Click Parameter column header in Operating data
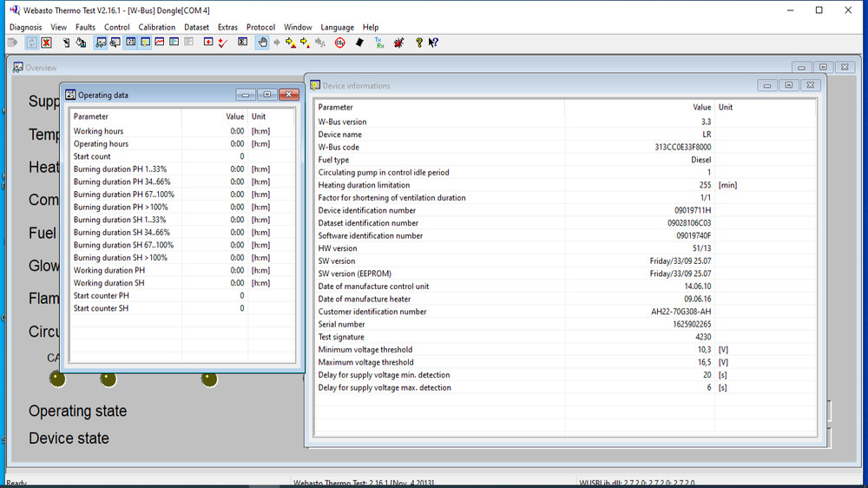The height and width of the screenshot is (488, 868). click(126, 116)
